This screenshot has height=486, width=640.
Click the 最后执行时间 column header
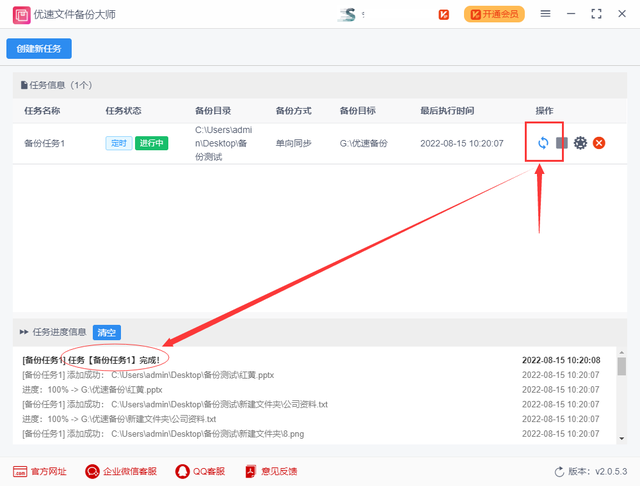(447, 111)
